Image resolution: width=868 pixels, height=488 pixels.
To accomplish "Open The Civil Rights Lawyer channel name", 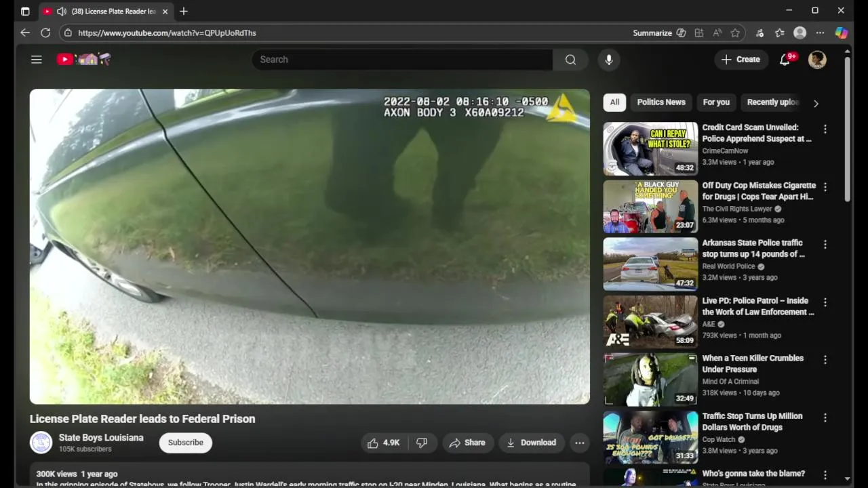I will coord(737,209).
